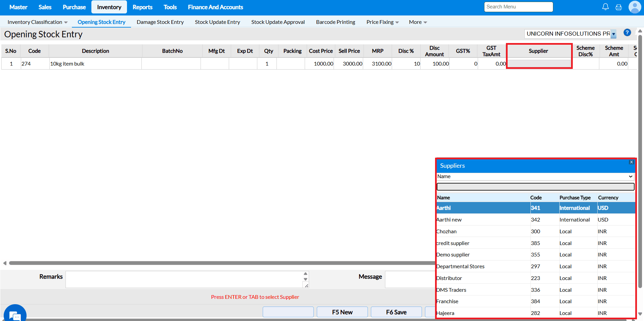Click the F5 New button
The width and height of the screenshot is (644, 321).
point(342,312)
